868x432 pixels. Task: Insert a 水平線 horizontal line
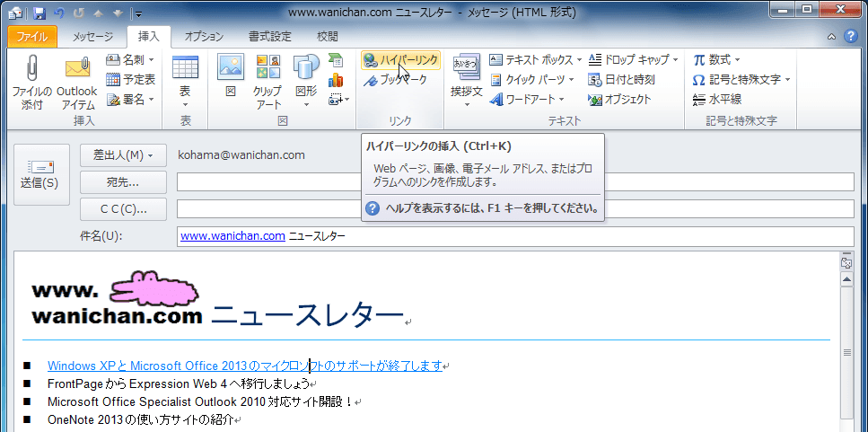click(x=717, y=99)
